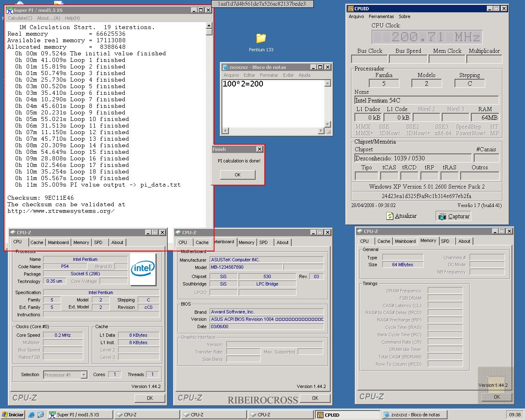525x420 pixels.
Task: Click the Intel logo in CPU-Z
Action: [143, 269]
